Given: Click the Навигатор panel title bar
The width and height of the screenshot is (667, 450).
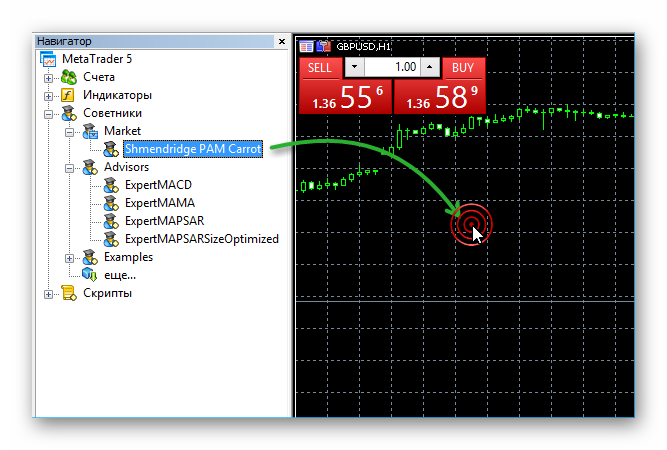Looking at the screenshot, I should [155, 41].
